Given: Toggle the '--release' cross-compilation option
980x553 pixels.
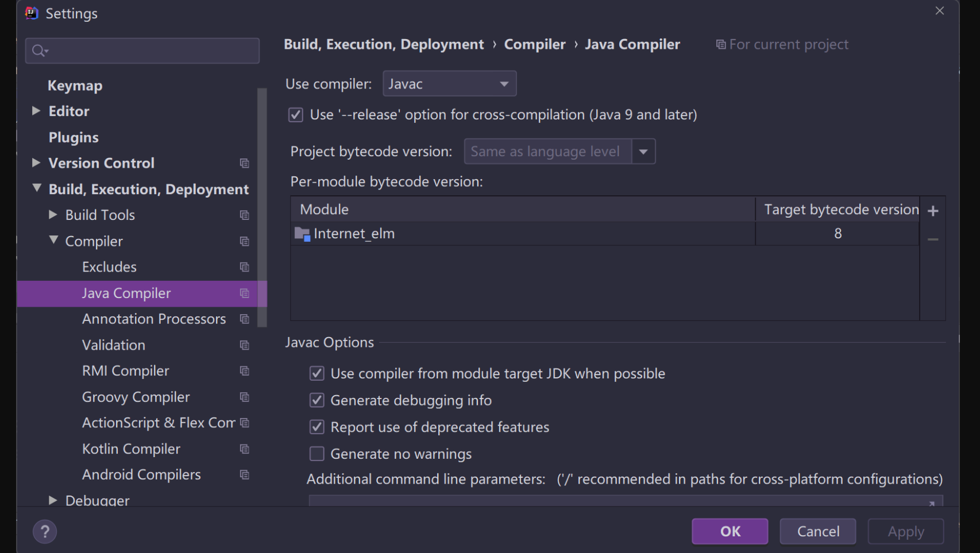Looking at the screenshot, I should click(x=296, y=115).
